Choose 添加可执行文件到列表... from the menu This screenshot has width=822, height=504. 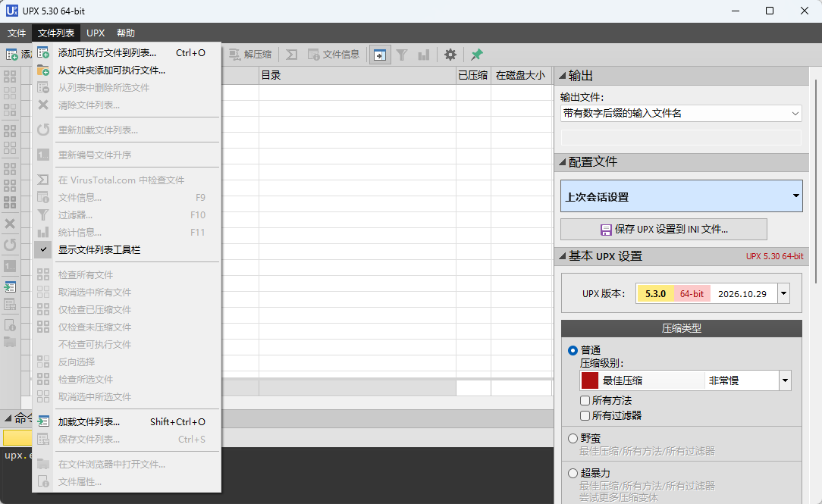pyautogui.click(x=127, y=53)
